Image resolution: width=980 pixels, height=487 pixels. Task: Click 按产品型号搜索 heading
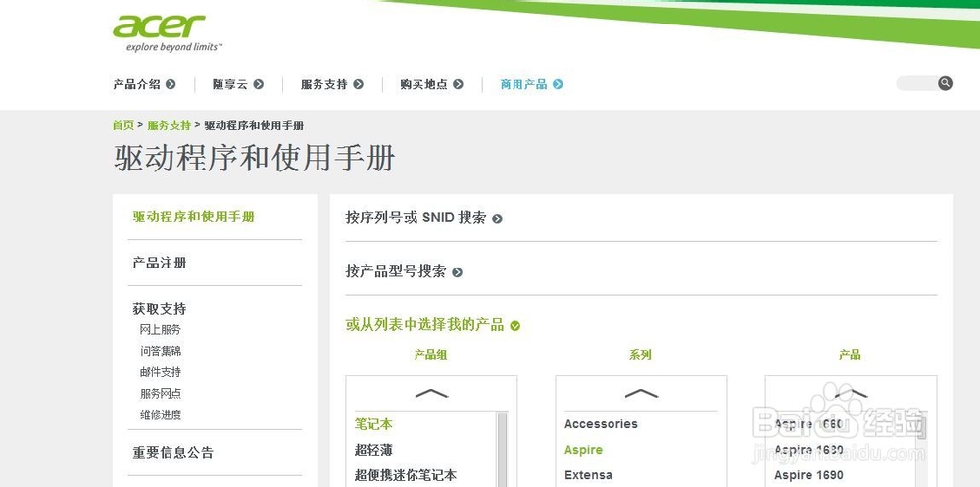[396, 272]
